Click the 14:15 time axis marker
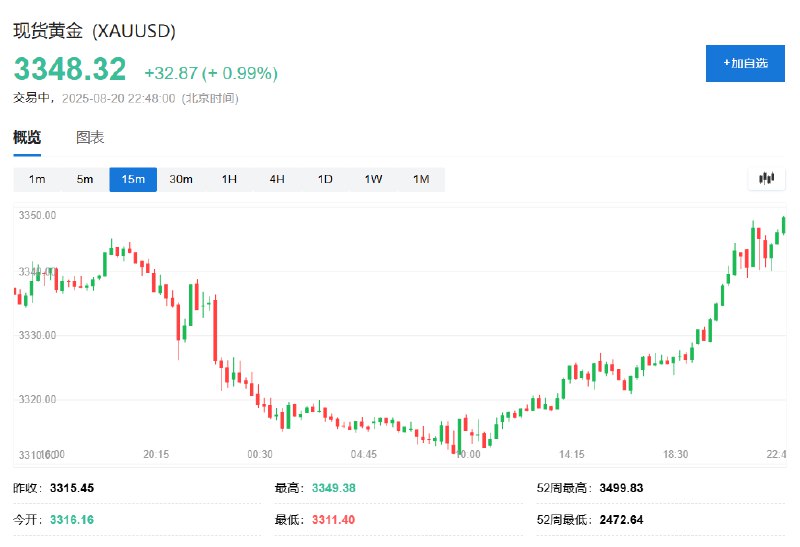Viewport: 800px width, 547px height. [x=572, y=454]
